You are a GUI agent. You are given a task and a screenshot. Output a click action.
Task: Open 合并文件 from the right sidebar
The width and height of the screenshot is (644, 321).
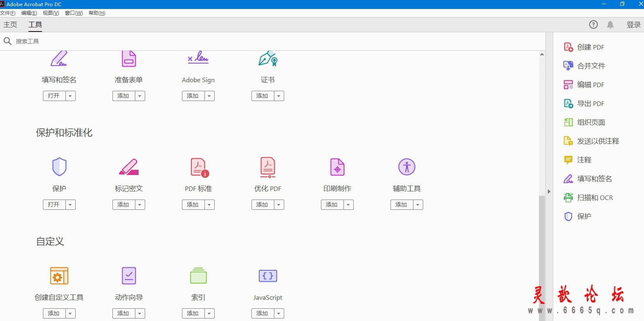584,66
